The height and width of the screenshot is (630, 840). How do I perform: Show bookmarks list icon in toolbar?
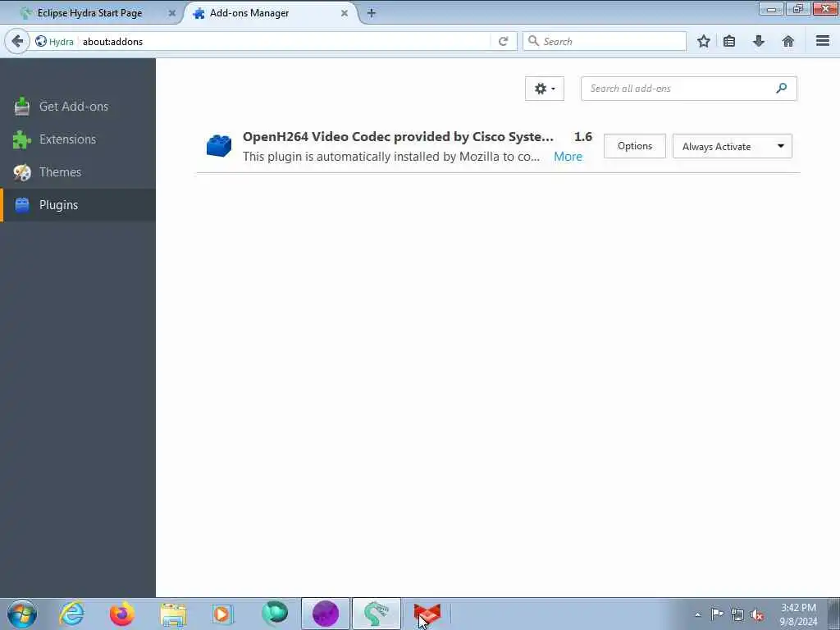pos(729,41)
